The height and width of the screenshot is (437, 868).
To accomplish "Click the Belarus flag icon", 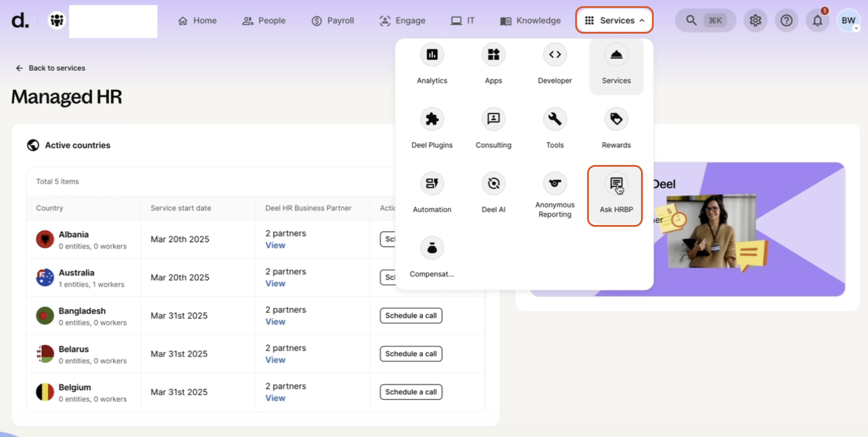I will (45, 354).
